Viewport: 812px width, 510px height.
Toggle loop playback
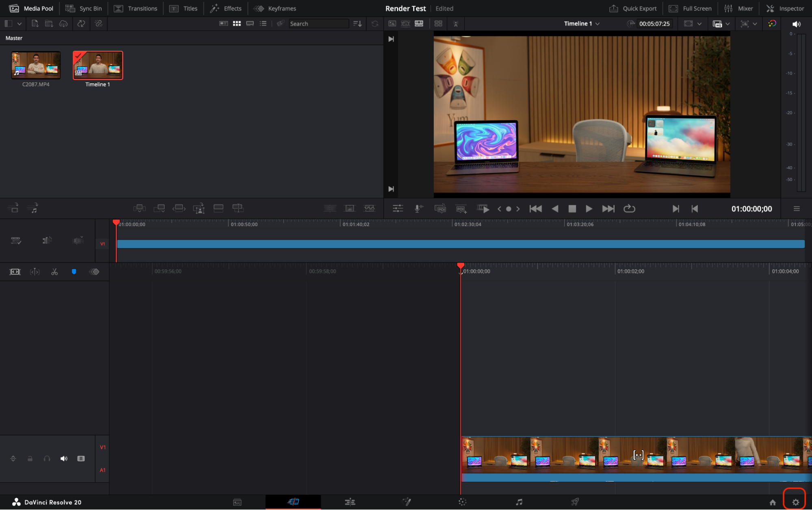pyautogui.click(x=629, y=208)
